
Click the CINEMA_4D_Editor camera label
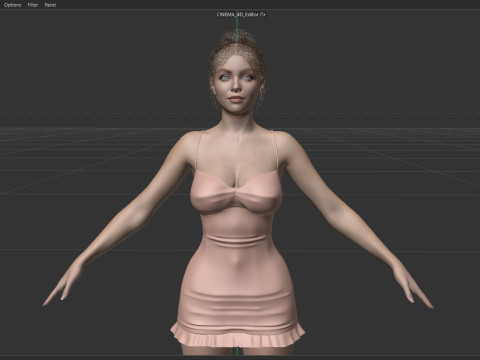(238, 14)
